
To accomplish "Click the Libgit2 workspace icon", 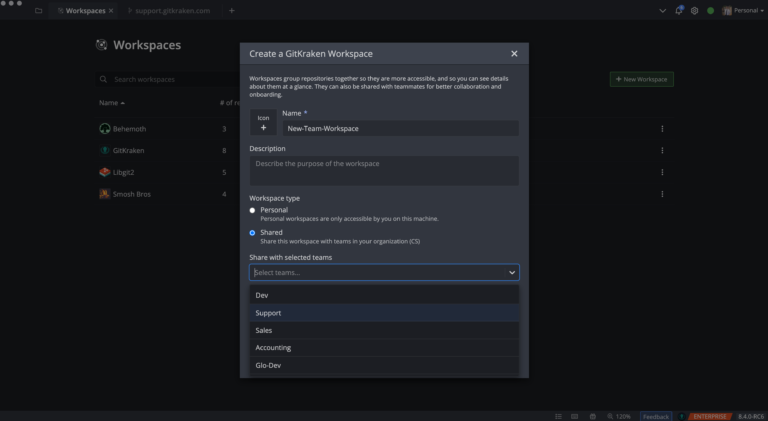I will pyautogui.click(x=105, y=172).
